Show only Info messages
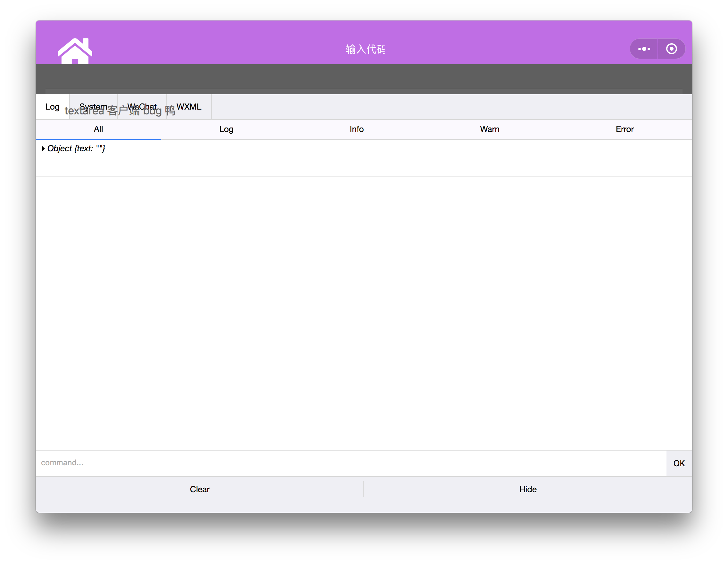This screenshot has width=728, height=564. pos(356,129)
